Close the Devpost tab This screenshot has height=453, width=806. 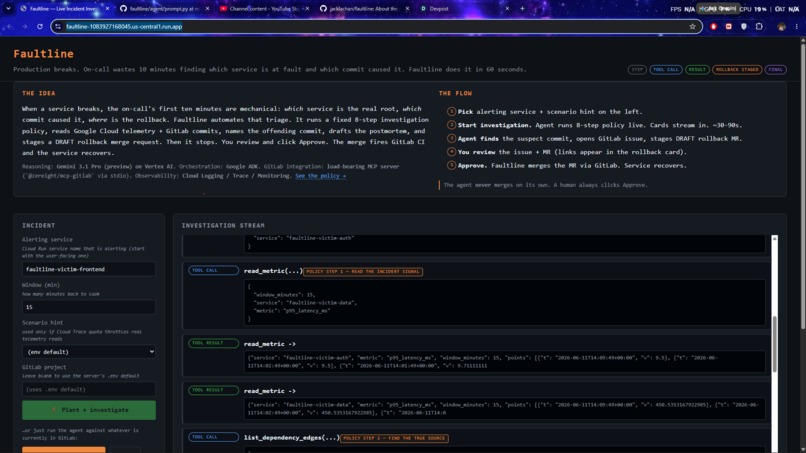(x=507, y=9)
